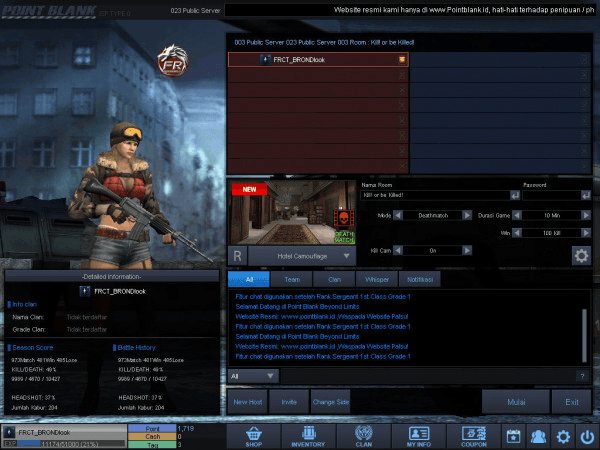The image size is (600, 450).
Task: Open the CLAN emblem icon
Action: (363, 437)
